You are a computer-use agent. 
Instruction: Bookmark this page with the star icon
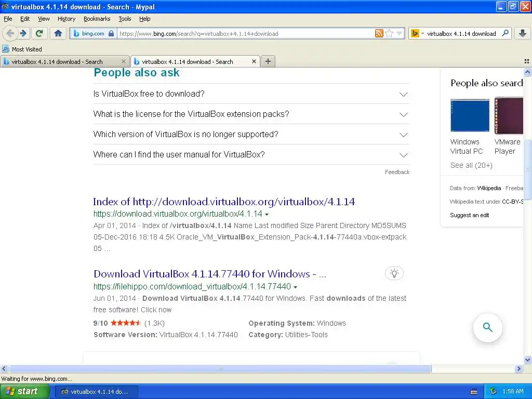[389, 33]
